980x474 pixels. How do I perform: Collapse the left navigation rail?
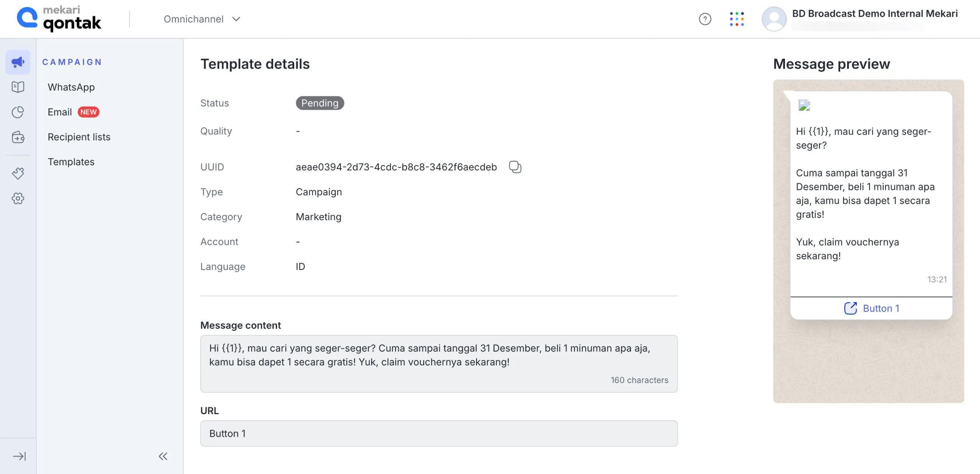tap(18, 456)
